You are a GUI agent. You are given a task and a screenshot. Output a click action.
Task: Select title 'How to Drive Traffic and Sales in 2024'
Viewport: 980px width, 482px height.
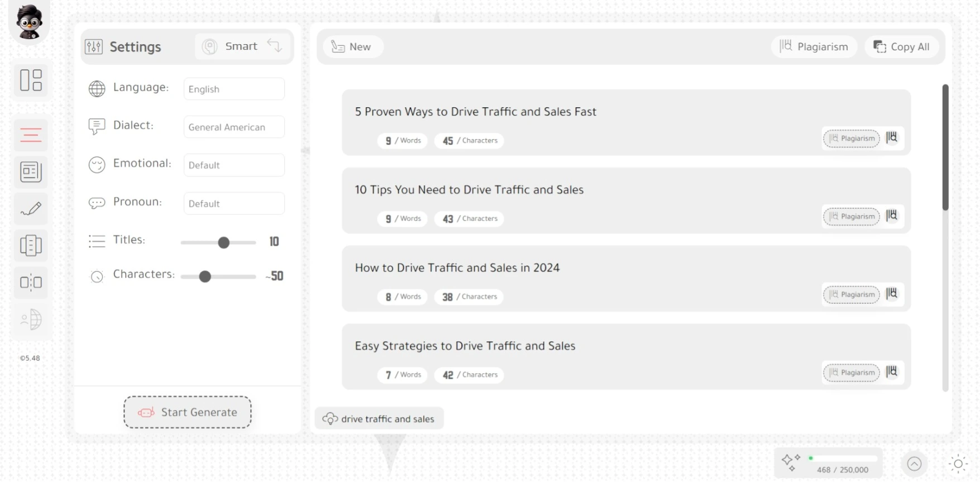click(457, 268)
